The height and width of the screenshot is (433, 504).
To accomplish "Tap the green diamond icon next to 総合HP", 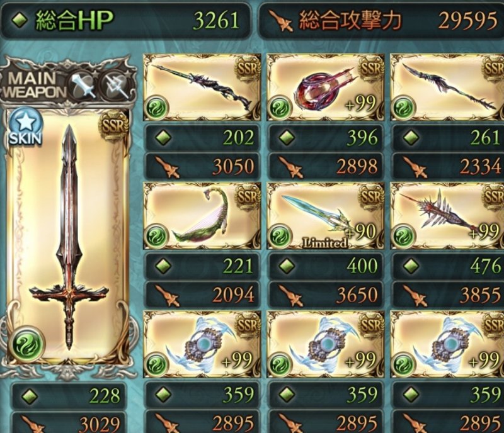I will coord(19,20).
